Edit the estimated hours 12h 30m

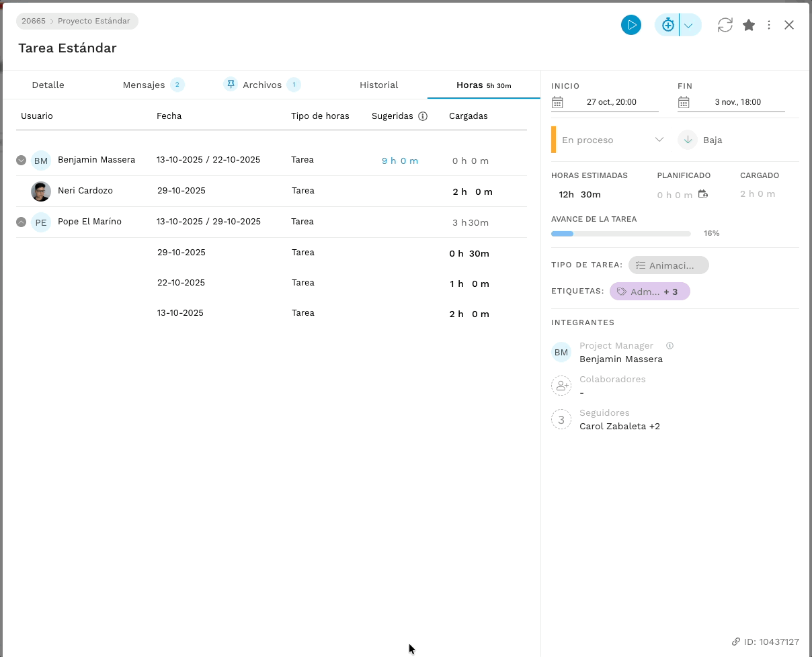tap(579, 195)
